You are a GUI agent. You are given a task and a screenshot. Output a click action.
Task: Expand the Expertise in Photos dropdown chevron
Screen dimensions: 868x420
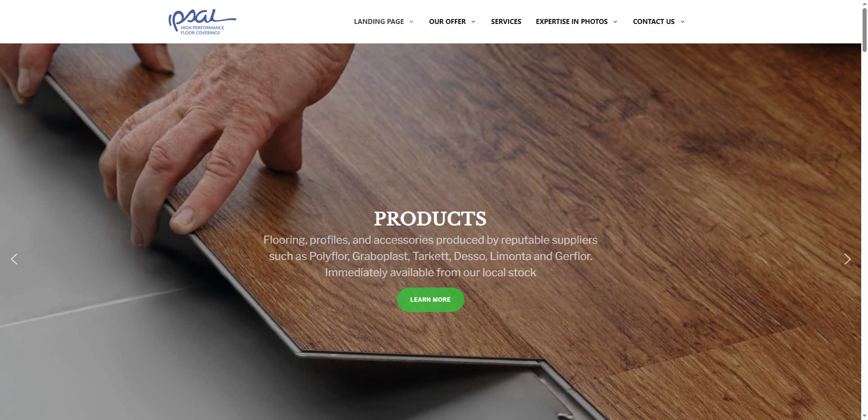615,22
